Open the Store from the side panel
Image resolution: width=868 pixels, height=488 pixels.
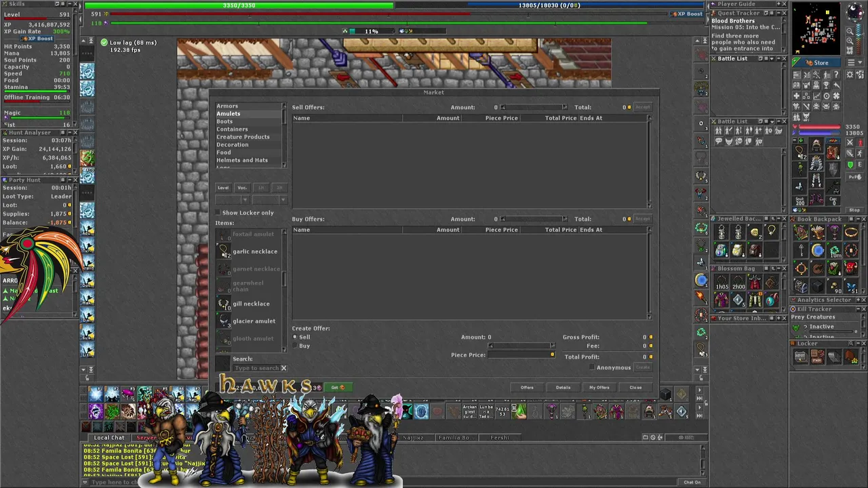pyautogui.click(x=816, y=62)
